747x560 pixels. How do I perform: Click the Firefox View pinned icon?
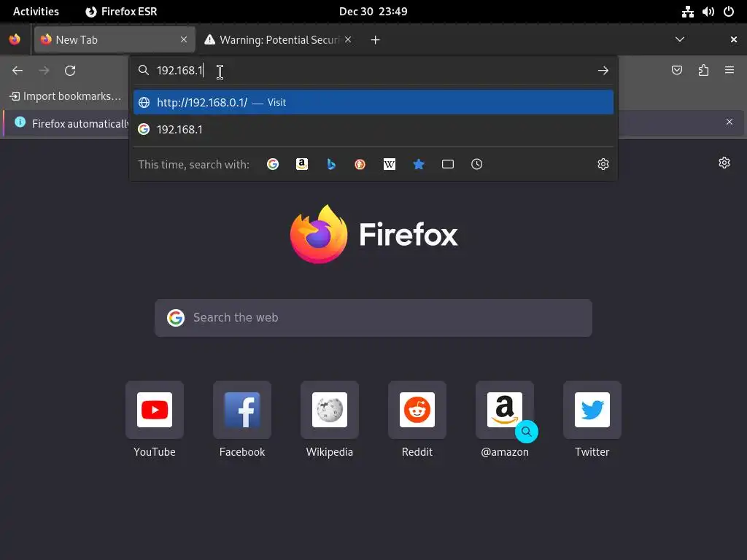15,39
